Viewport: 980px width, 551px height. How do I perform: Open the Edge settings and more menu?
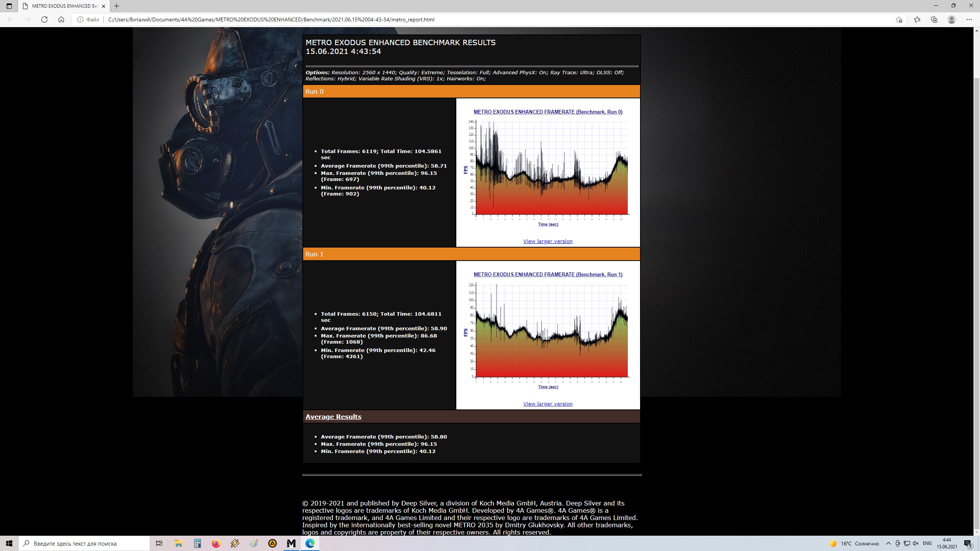969,20
